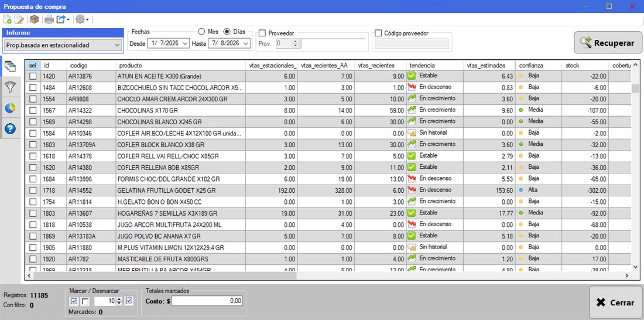Sort by the vtas_estimadas column header
Image resolution: width=644 pixels, height=320 pixels.
pyautogui.click(x=489, y=66)
